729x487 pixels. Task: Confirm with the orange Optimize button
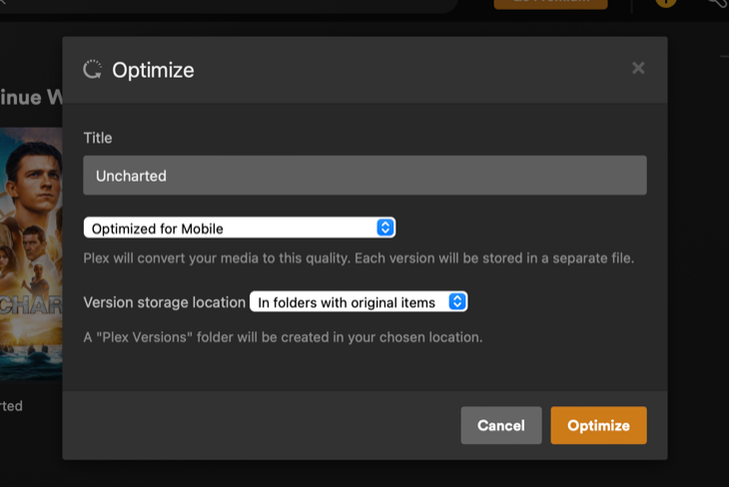598,425
